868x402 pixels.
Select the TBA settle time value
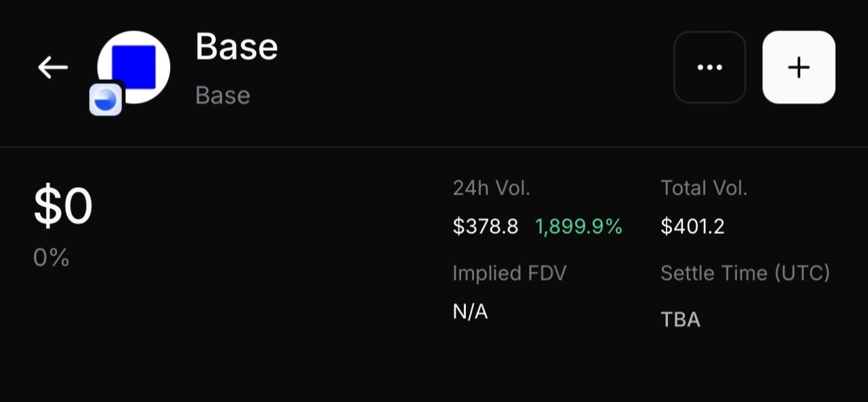click(680, 319)
